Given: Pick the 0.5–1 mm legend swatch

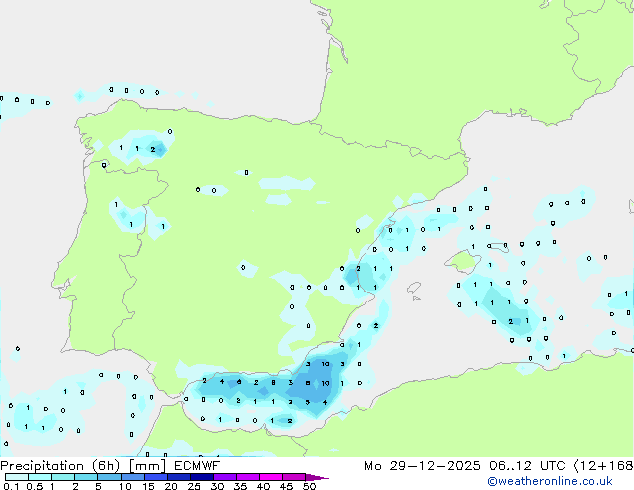Looking at the screenshot, I should tap(40, 477).
